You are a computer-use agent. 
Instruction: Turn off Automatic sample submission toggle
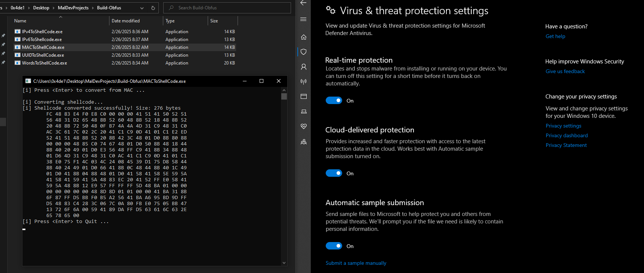334,246
